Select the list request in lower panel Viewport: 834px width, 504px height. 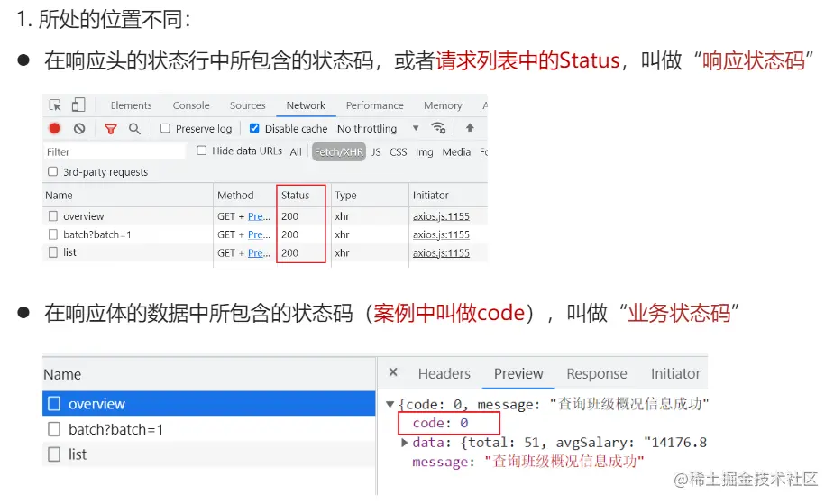tap(209, 454)
